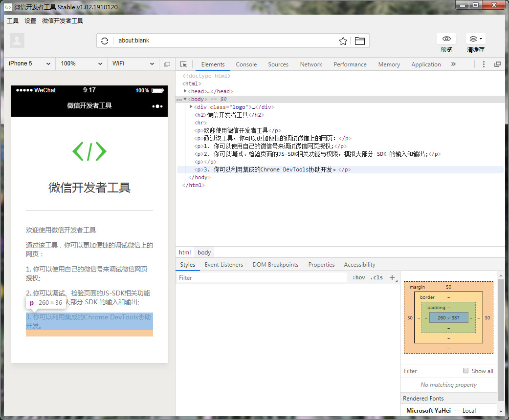Screen dimensions: 509x420
Task: Toggle the :hov element state panel
Action: 359,277
